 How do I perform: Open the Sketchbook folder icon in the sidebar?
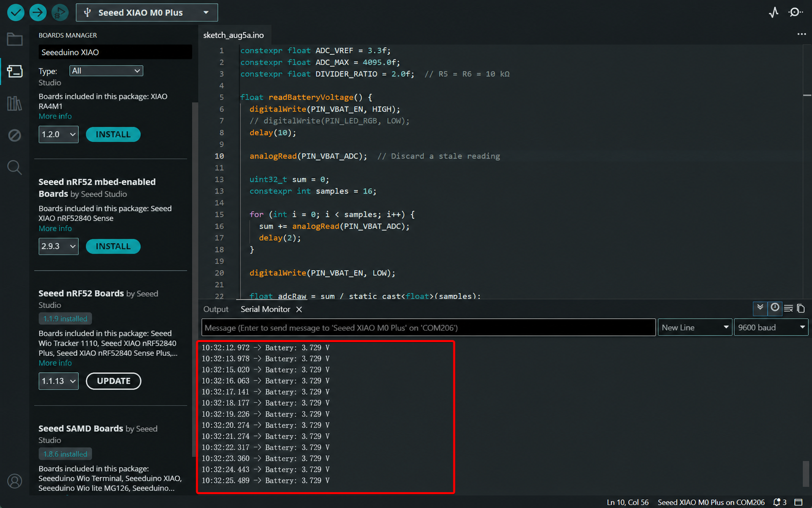coord(15,39)
